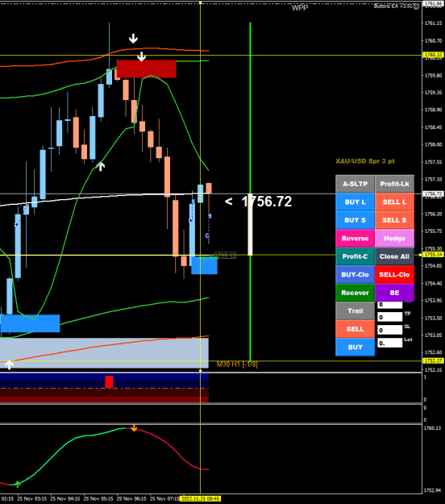Viewport: 445px width, 504px height.
Task: Click the green Recover button
Action: 355,293
